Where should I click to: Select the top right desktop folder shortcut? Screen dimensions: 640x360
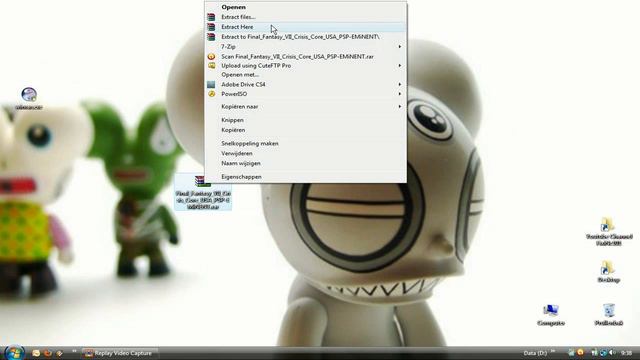[609, 231]
